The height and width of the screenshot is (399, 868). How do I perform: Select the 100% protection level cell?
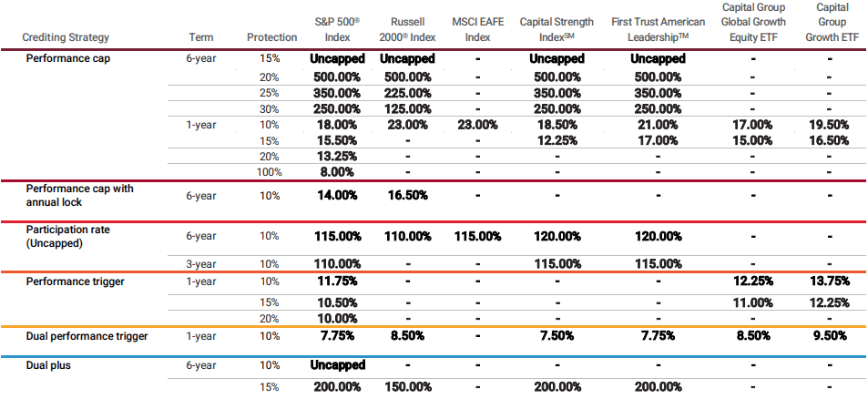tap(271, 171)
